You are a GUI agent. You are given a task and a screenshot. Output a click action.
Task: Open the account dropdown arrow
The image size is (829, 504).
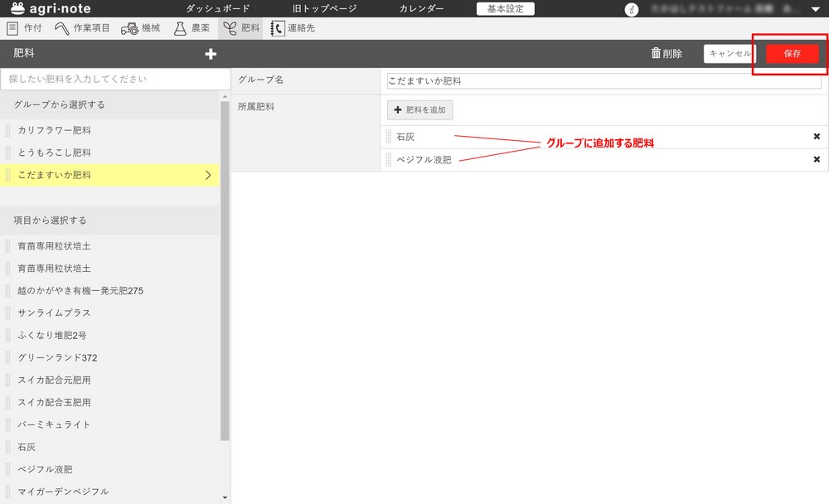(815, 9)
